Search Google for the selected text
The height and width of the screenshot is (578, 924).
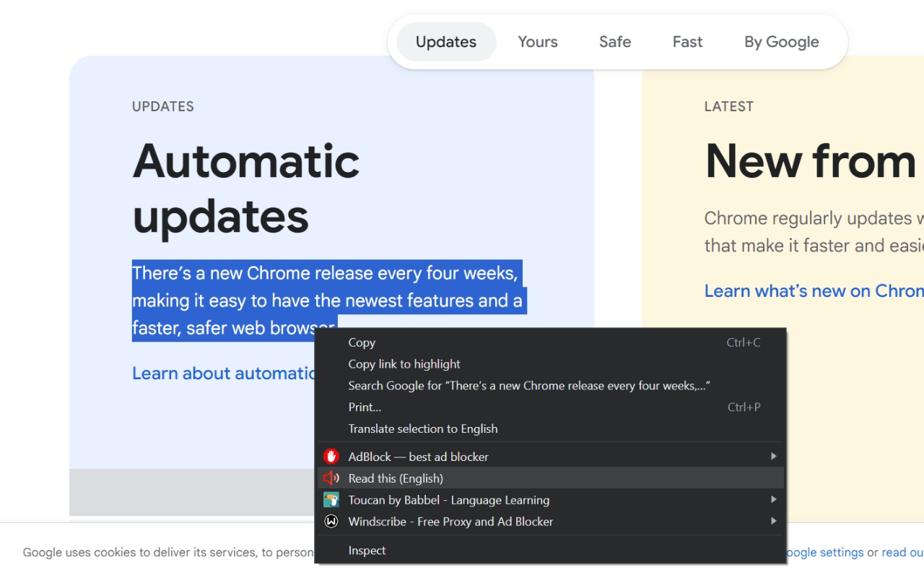click(550, 386)
